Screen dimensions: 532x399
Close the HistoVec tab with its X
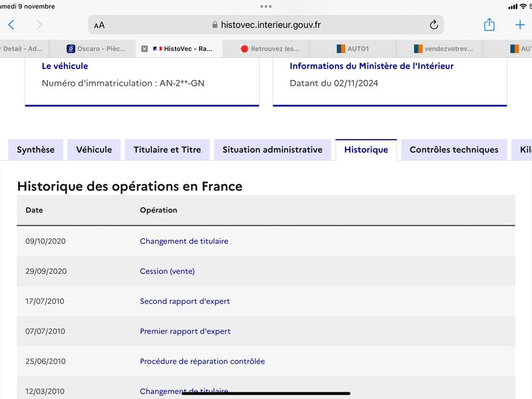point(144,49)
